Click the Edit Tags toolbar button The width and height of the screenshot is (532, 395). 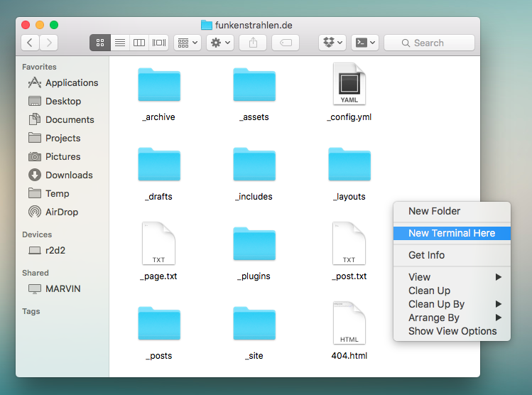tap(286, 43)
